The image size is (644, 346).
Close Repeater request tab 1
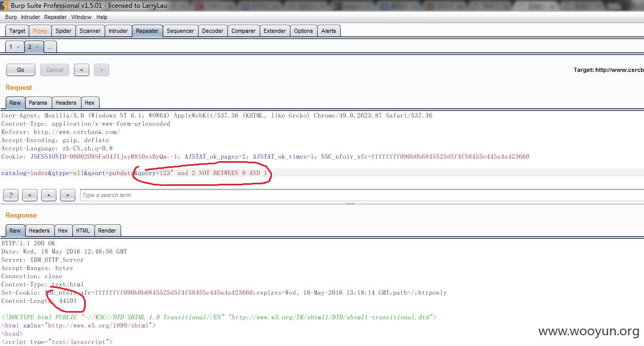coord(18,47)
